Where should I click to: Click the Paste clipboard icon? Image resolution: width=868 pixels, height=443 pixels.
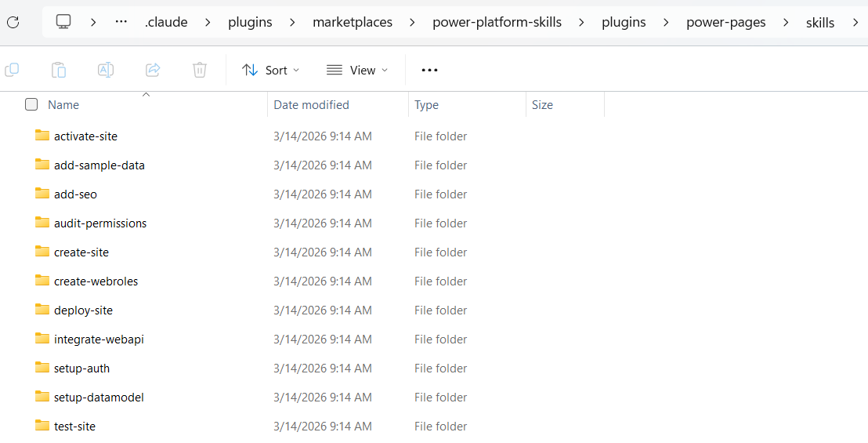click(59, 70)
